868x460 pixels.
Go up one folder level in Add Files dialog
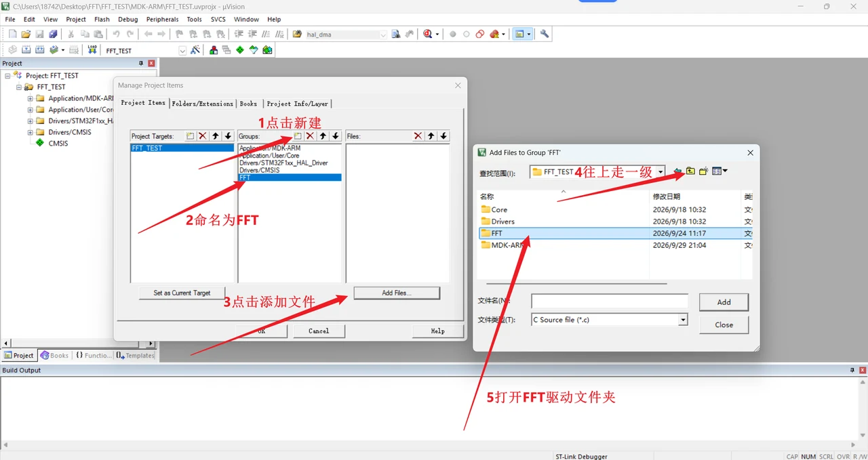click(690, 171)
